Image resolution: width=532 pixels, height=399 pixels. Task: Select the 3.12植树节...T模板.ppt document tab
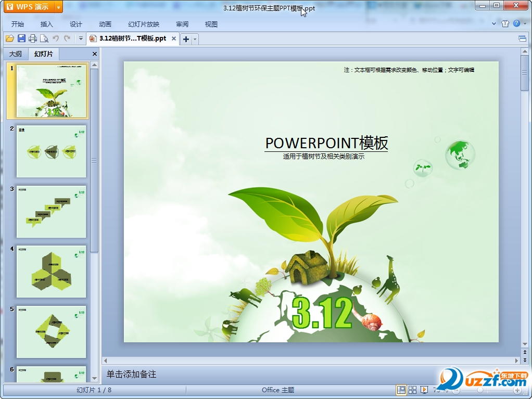[x=132, y=38]
